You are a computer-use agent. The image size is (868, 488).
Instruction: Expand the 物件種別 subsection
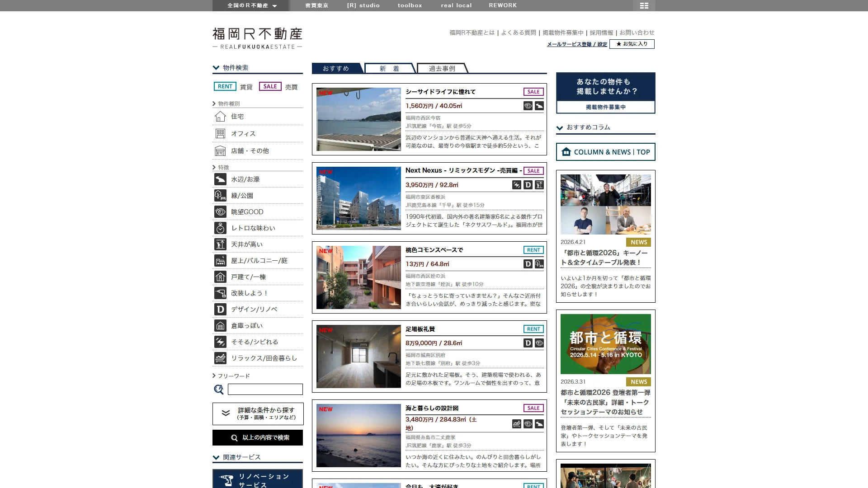pos(226,103)
